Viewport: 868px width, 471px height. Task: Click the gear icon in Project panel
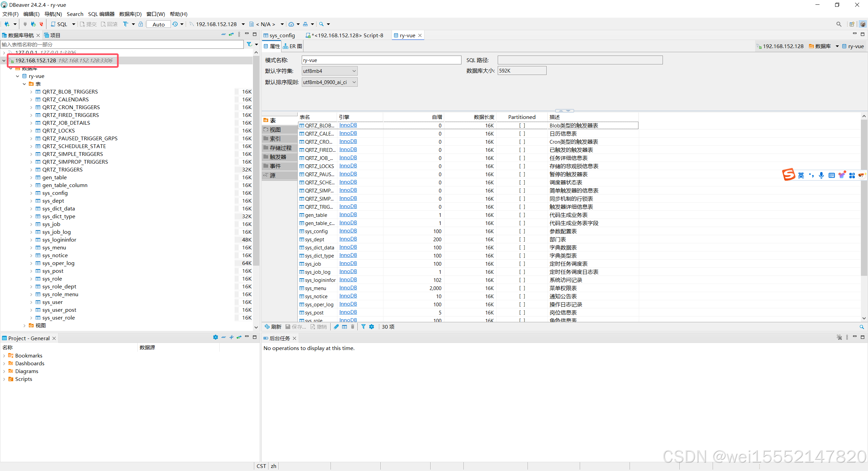pos(215,337)
